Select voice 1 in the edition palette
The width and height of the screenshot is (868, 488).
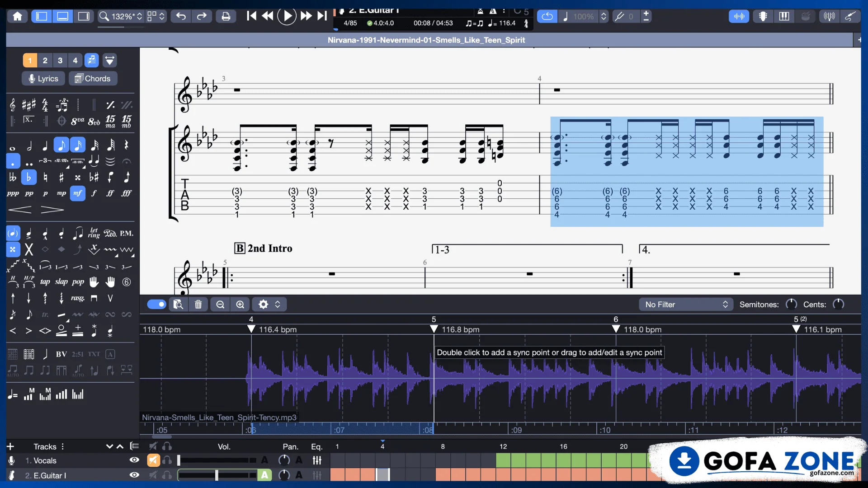tap(30, 60)
